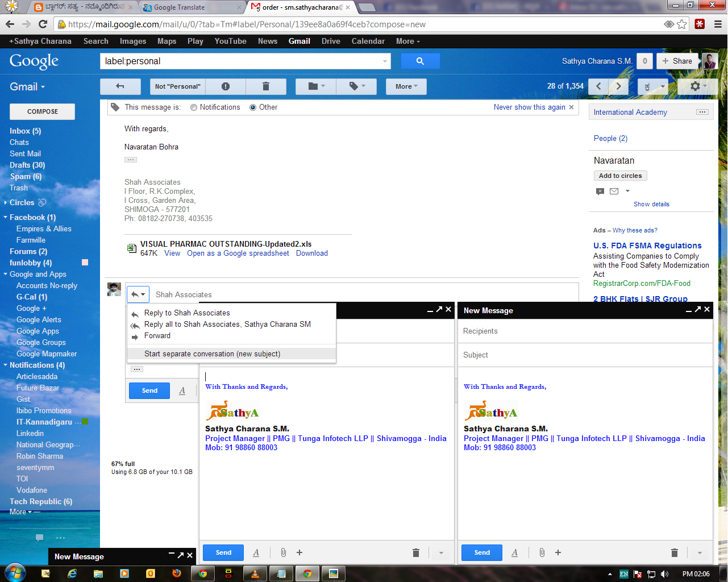728x582 pixels.
Task: Click the IT-Kannadigaru green color square
Action: click(85, 422)
